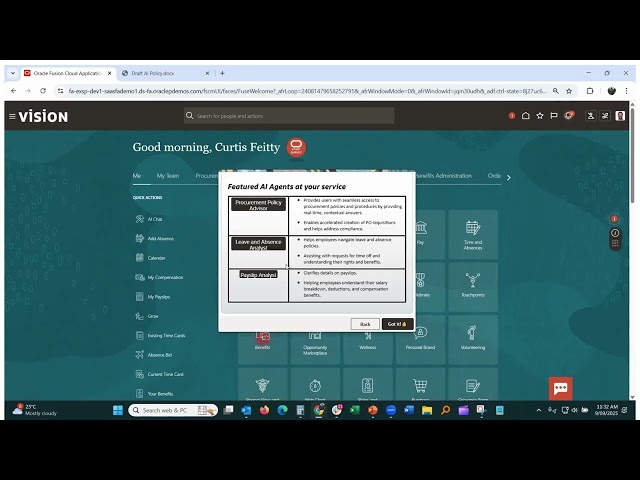Open the Vision hamburger navigator menu
The image size is (640, 480).
point(12,117)
